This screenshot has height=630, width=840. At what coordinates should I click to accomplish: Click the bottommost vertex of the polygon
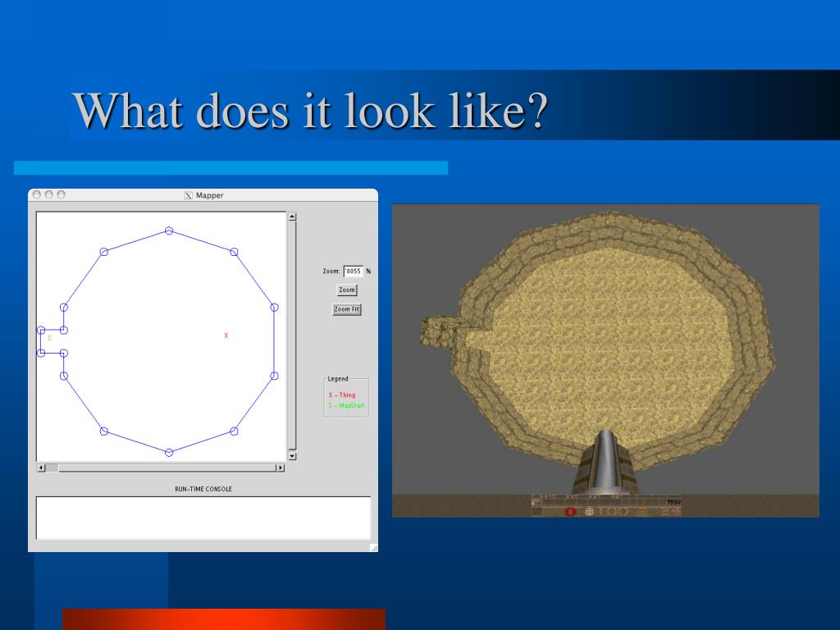click(x=169, y=453)
